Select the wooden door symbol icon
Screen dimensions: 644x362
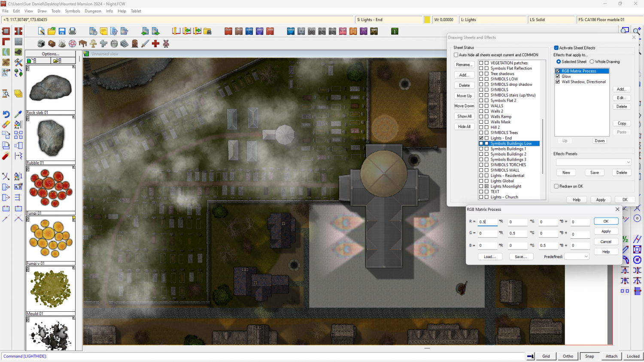[x=134, y=43]
